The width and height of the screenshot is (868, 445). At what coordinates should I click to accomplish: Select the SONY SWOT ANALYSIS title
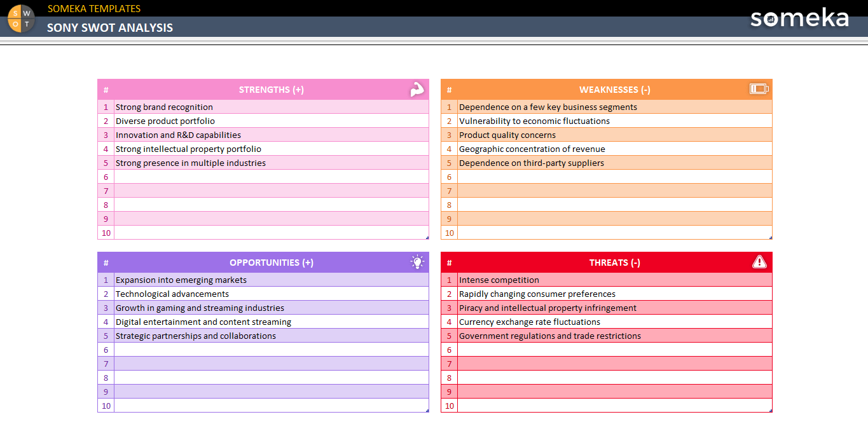(x=110, y=27)
